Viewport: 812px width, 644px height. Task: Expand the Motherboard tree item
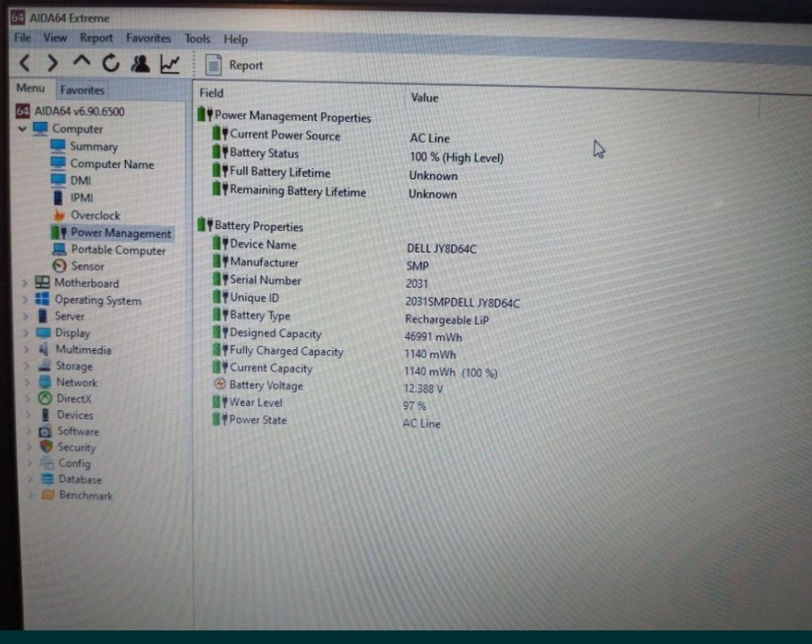tap(27, 283)
